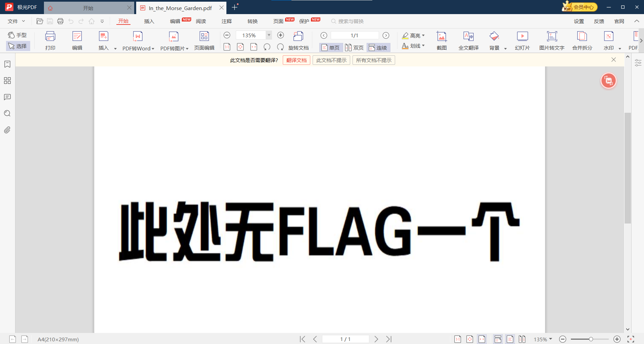This screenshot has height=344, width=644.
Task: Click the open file folder icon
Action: pyautogui.click(x=40, y=21)
